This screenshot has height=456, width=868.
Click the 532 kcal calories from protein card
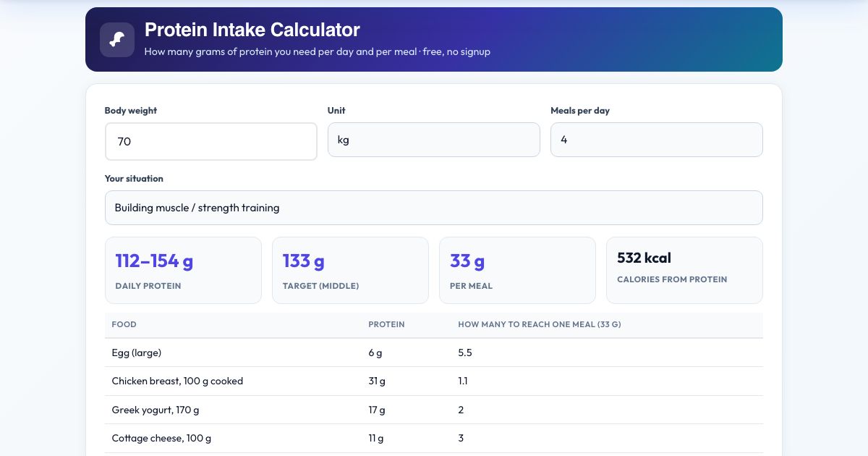(x=684, y=270)
